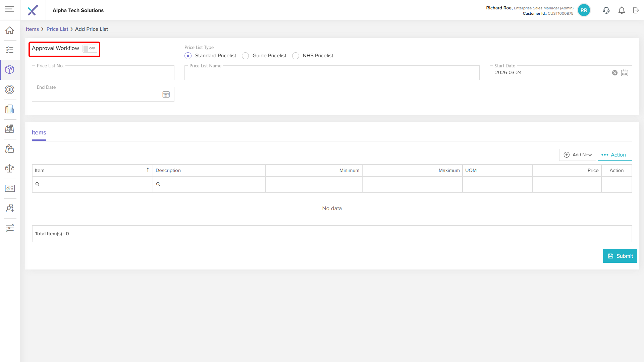Open the settings sliders sidebar icon

click(x=10, y=228)
